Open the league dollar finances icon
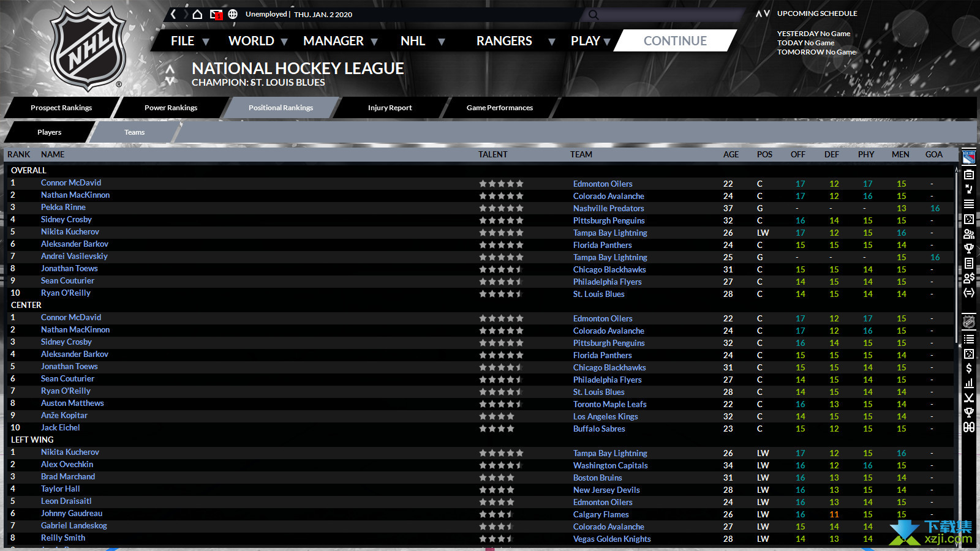 click(969, 369)
